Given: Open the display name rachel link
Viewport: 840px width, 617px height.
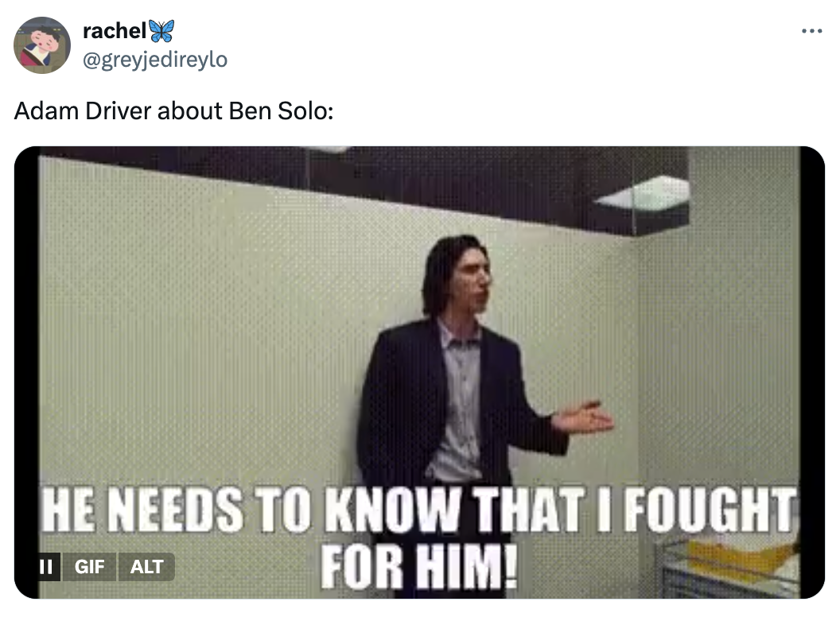Looking at the screenshot, I should pyautogui.click(x=115, y=31).
